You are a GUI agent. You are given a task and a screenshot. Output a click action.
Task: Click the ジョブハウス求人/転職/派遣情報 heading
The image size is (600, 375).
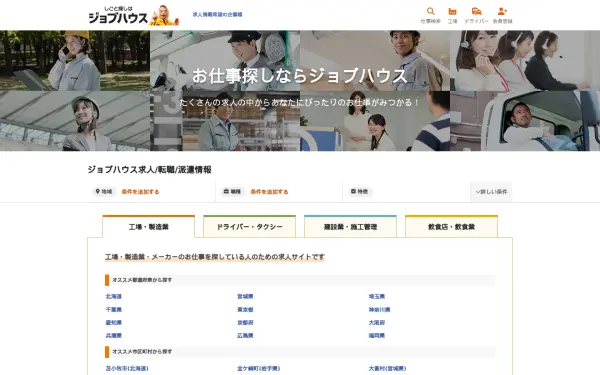(x=150, y=170)
